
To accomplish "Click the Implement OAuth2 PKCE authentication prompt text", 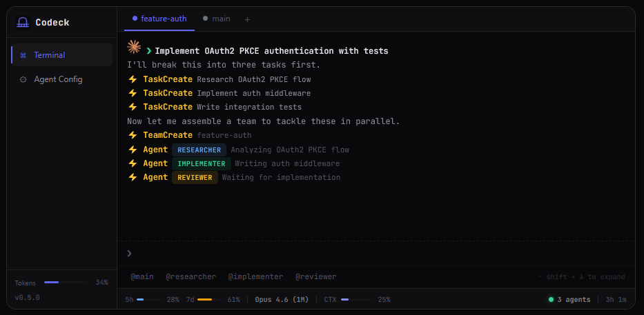I will tap(271, 51).
